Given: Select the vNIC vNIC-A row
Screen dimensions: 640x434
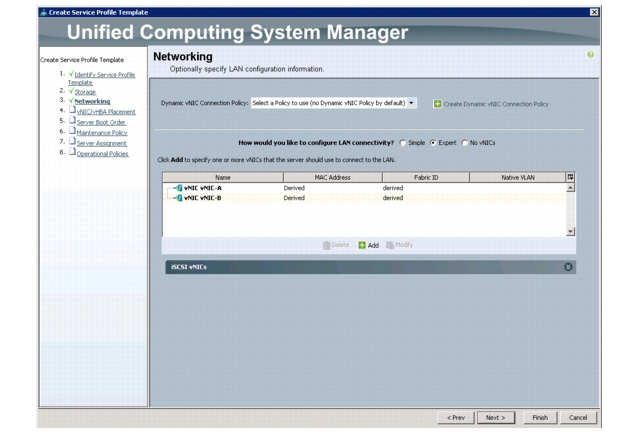Looking at the screenshot, I should pyautogui.click(x=364, y=188).
